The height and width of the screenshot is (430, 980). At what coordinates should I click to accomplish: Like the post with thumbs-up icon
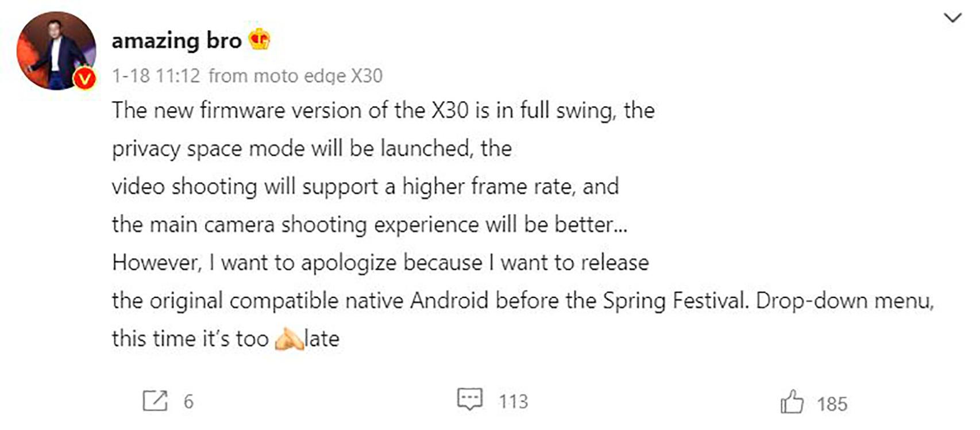792,402
